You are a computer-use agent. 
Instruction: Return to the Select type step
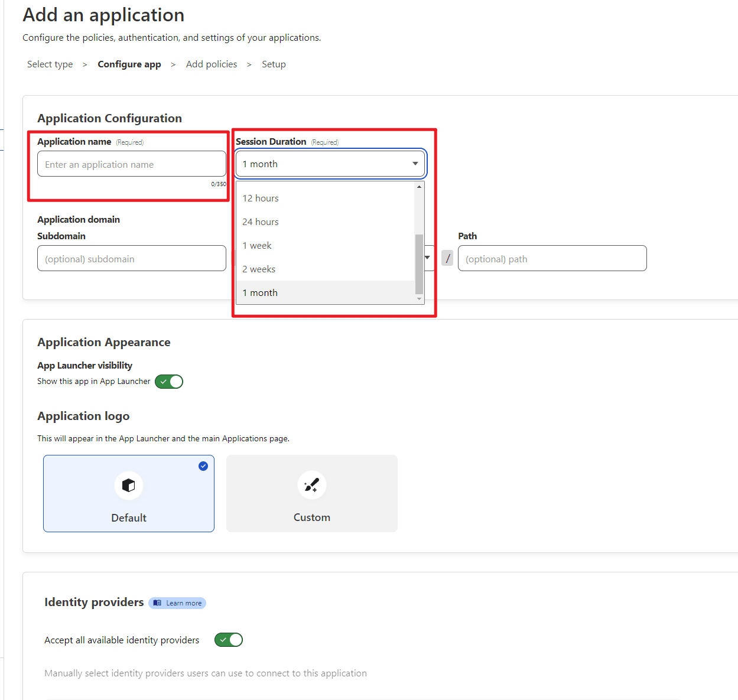point(50,64)
